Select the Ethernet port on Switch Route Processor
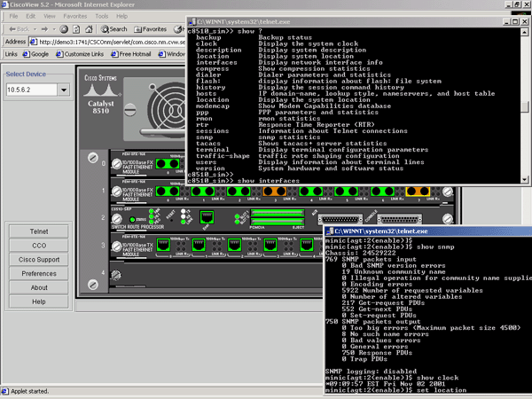Viewport: 532px width, 399px height. [x=207, y=217]
